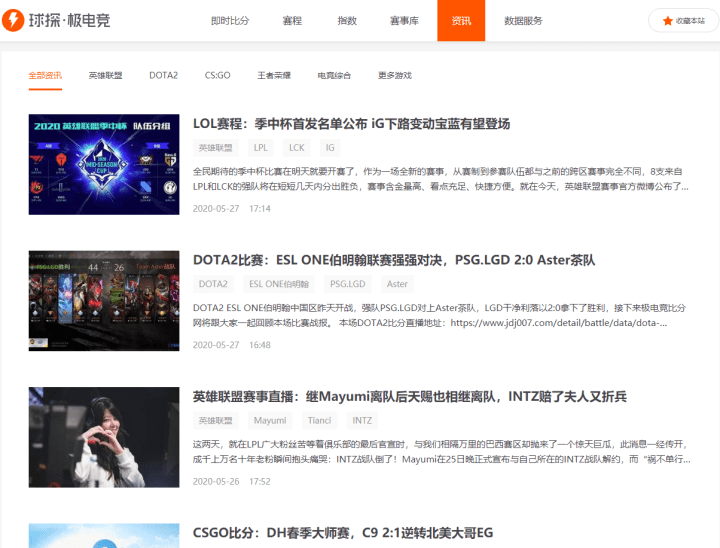Open the Mayumi heart-gesture photo thumbnail
This screenshot has height=548, width=720.
point(104,437)
